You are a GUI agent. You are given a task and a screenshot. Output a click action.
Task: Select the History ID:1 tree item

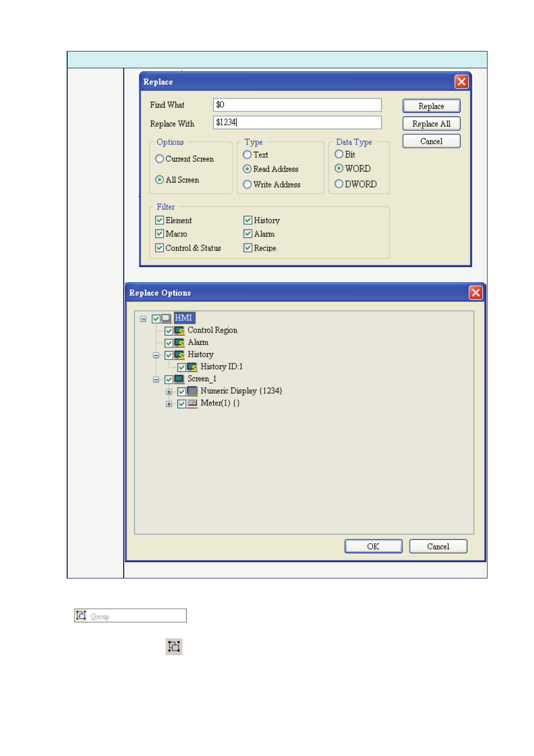222,367
